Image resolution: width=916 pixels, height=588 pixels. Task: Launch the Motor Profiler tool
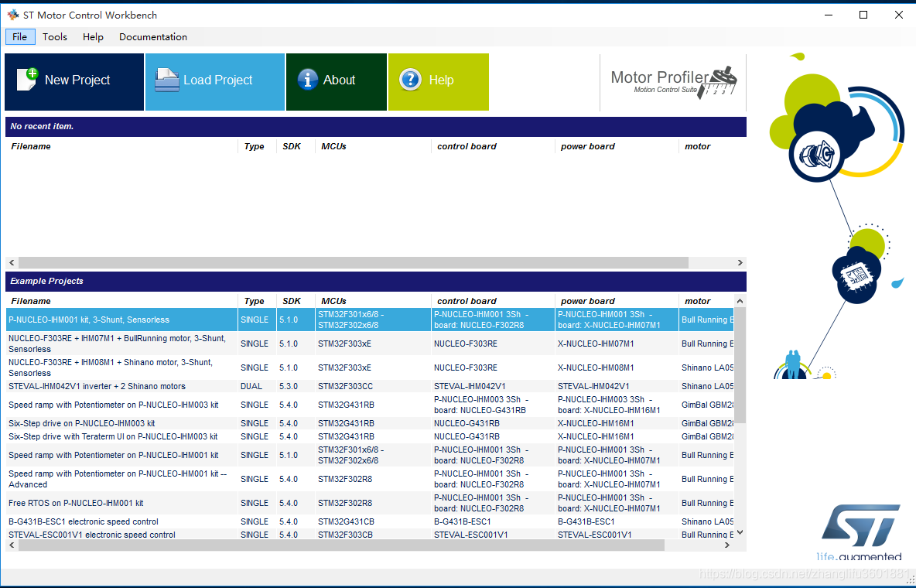tap(673, 83)
